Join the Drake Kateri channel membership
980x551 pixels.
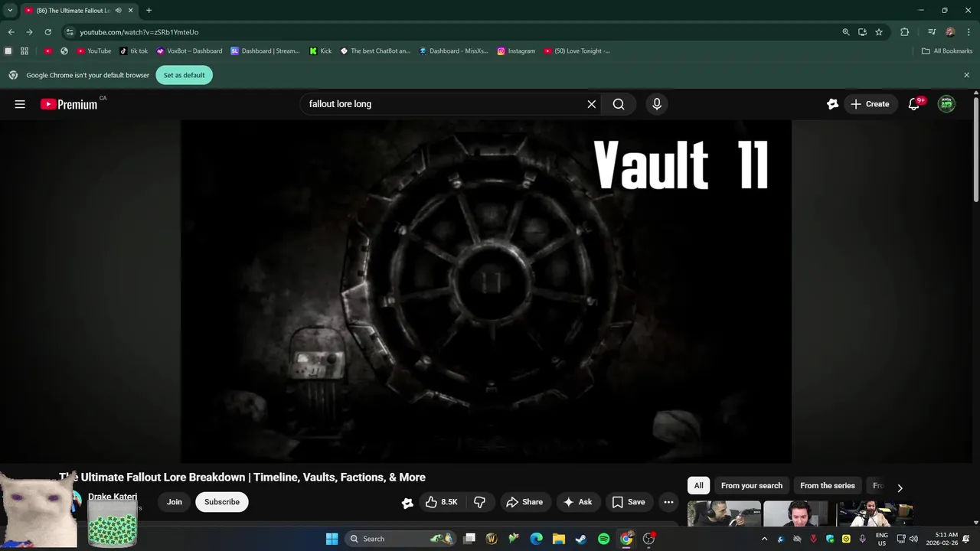tap(175, 502)
